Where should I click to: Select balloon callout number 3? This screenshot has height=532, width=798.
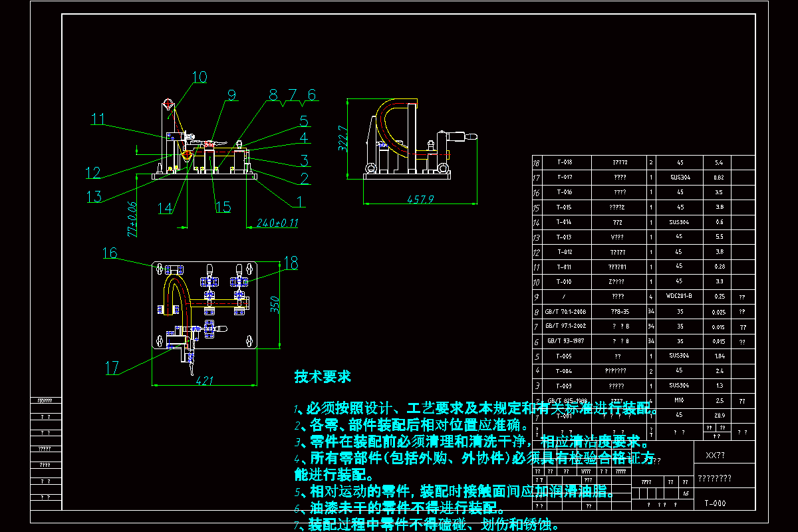click(x=303, y=160)
